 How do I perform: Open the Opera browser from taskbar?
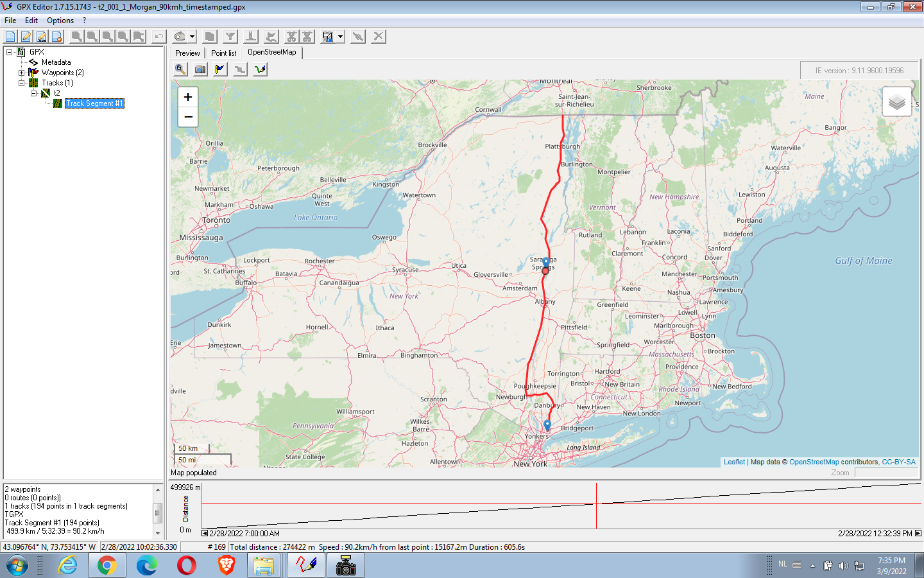pos(187,565)
